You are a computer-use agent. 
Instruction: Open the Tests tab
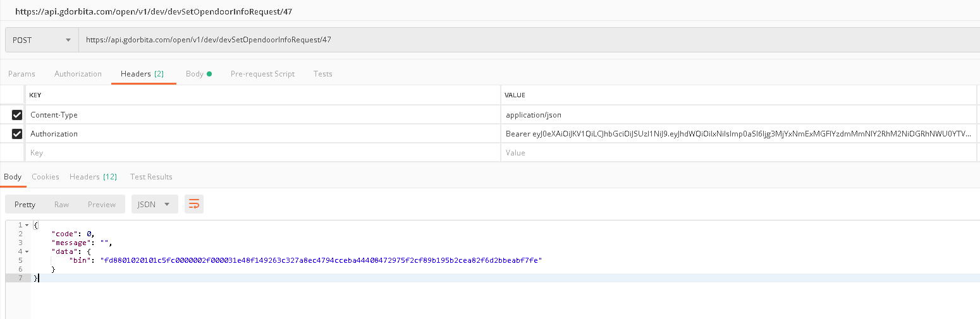pyautogui.click(x=322, y=74)
